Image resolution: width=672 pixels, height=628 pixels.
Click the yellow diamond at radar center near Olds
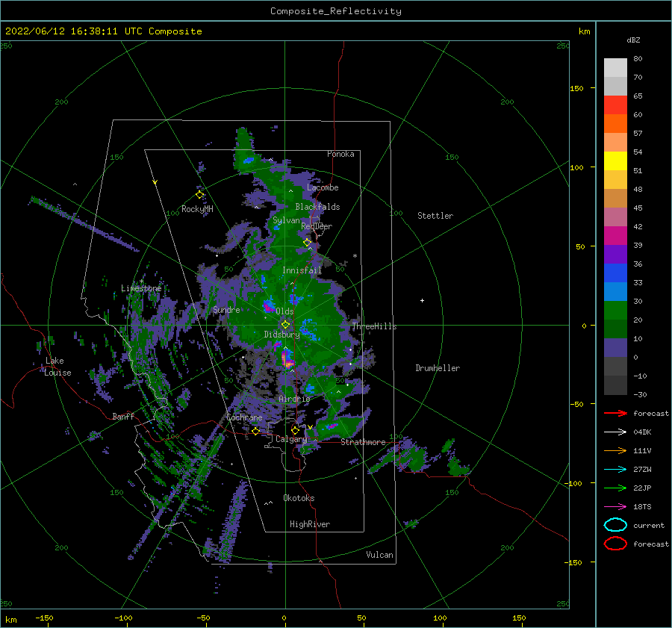coord(285,325)
